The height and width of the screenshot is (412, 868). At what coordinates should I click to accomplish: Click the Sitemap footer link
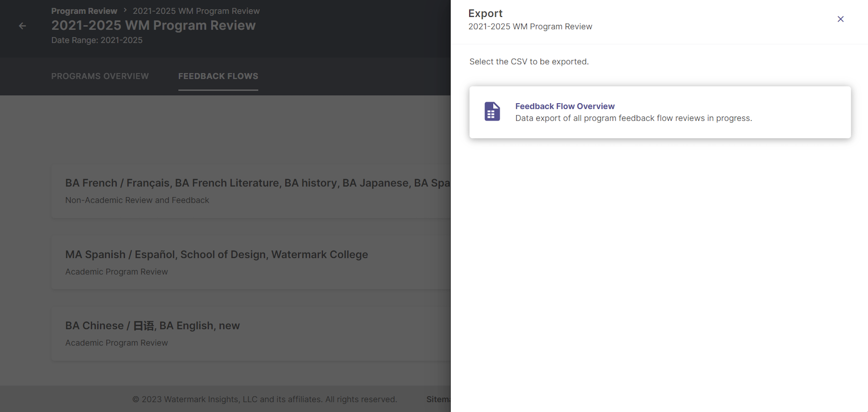point(438,399)
